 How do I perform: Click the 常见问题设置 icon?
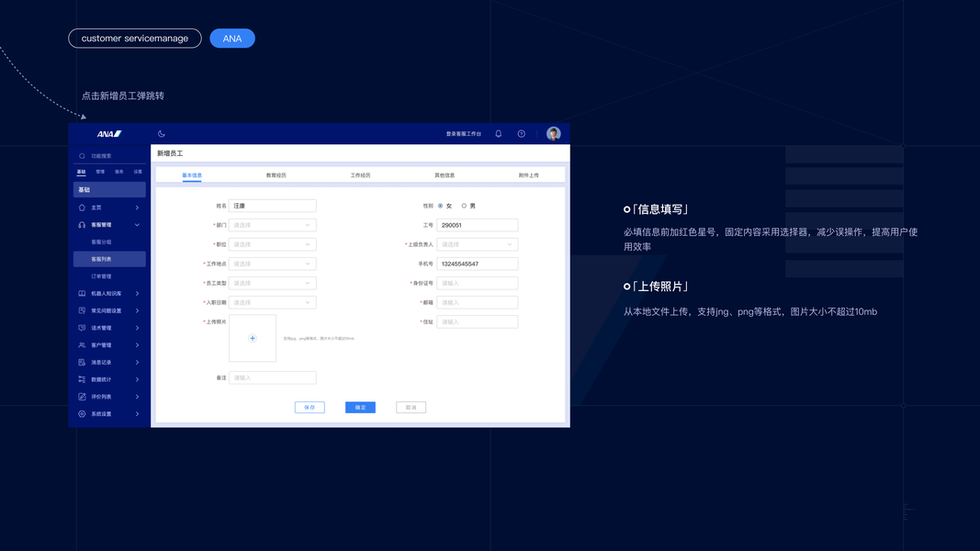coord(82,310)
